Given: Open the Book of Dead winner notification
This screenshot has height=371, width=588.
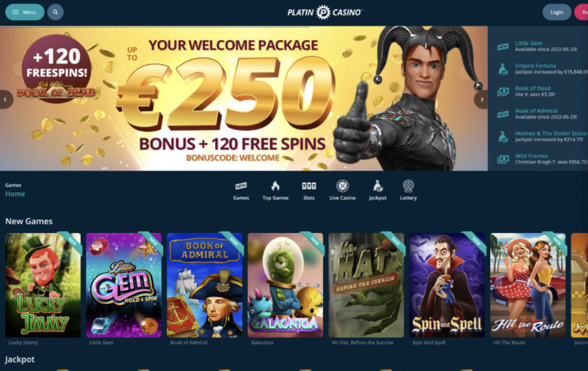Looking at the screenshot, I should point(542,91).
